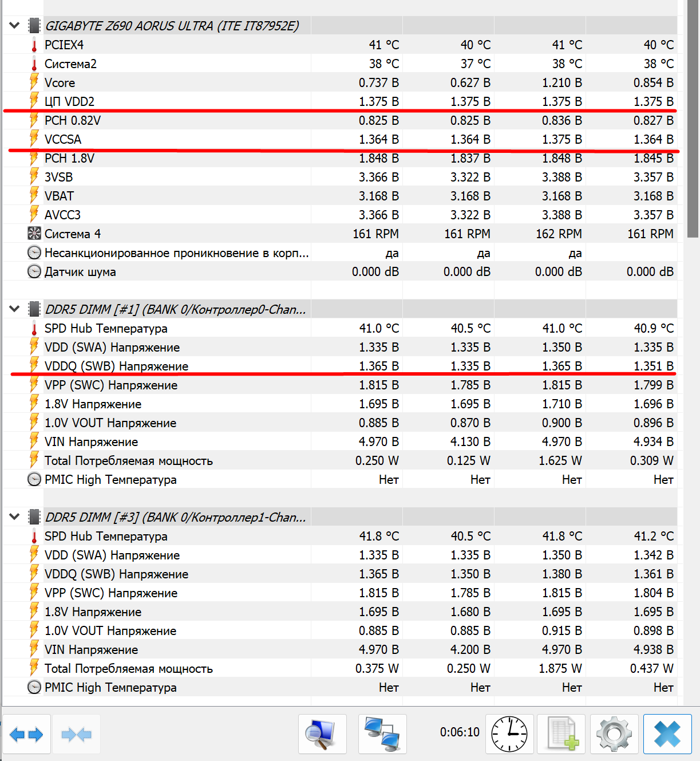The image size is (700, 761).
Task: Collapse the GIGABYTE Z690 AORUS ULTRA sensor group
Action: pyautogui.click(x=14, y=26)
